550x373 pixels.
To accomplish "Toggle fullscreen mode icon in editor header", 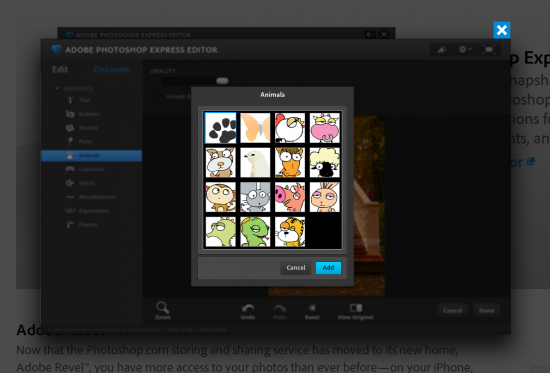I will click(489, 49).
